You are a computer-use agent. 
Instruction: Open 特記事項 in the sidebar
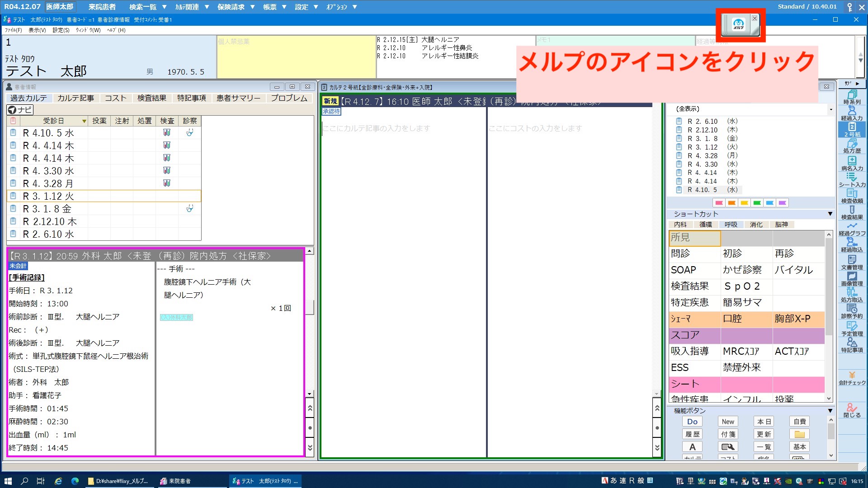[852, 345]
